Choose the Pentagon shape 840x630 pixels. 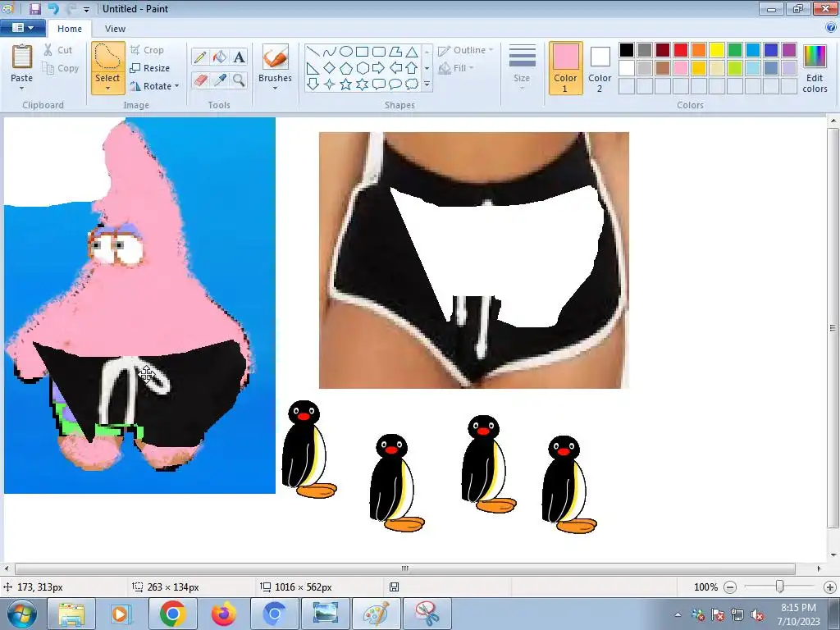coord(346,68)
